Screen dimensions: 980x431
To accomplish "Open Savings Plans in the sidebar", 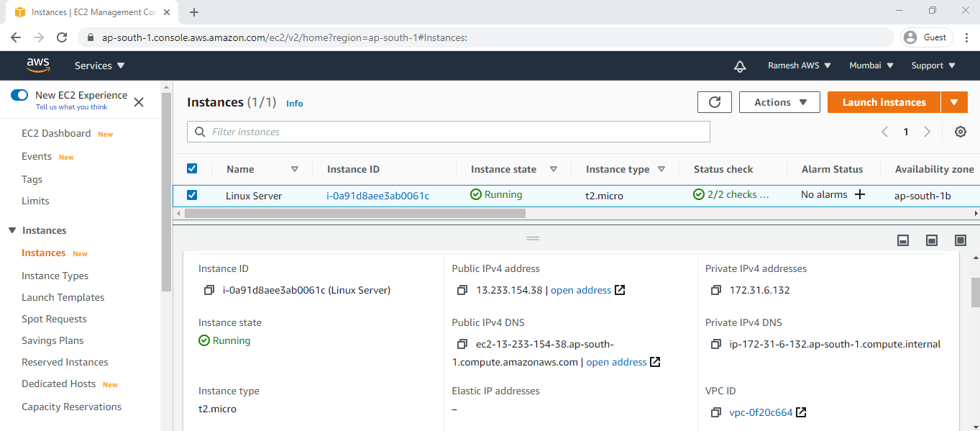I will coord(52,340).
